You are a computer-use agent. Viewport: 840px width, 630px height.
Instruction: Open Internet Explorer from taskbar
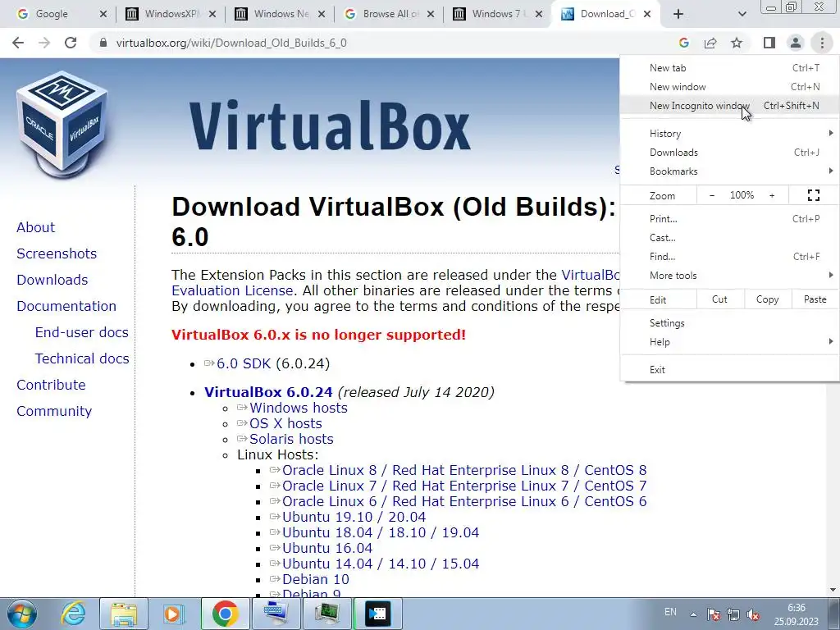tap(73, 614)
